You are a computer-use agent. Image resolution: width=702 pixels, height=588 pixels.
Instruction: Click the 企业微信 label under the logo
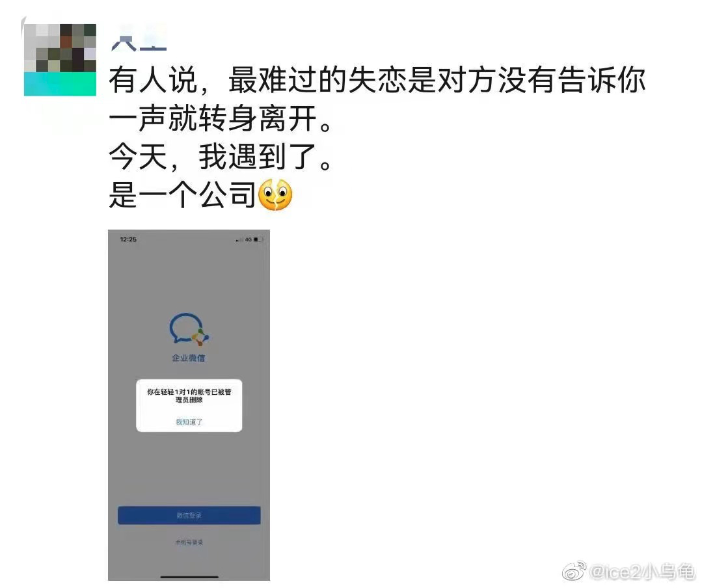tap(189, 358)
